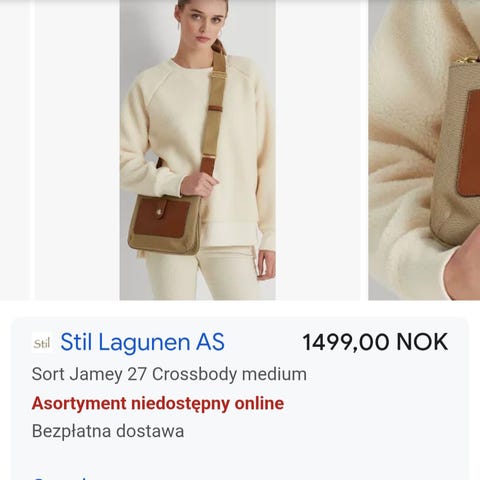Click the gold zipper in the close-up photo
The width and height of the screenshot is (480, 480).
467,60
